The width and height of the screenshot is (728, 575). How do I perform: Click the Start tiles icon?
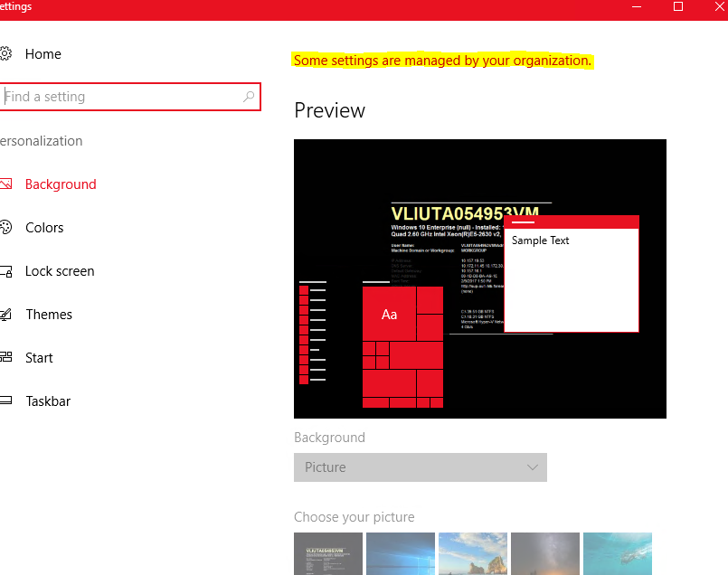(5, 357)
